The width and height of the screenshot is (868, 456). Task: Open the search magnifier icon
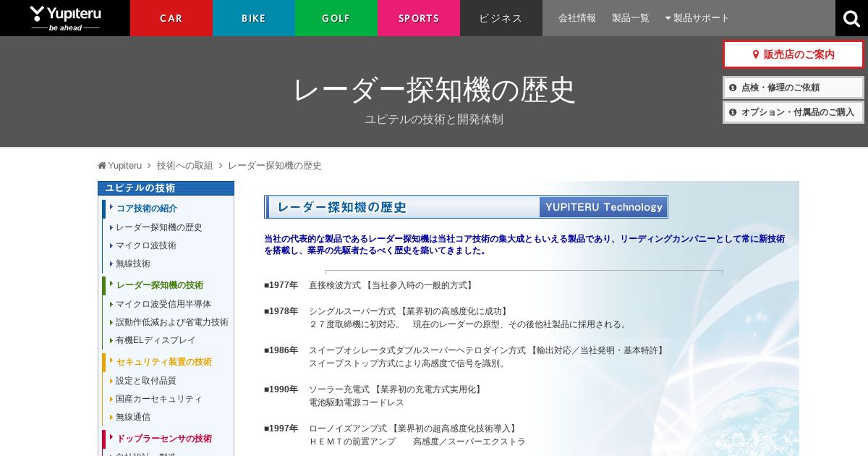pos(851,18)
